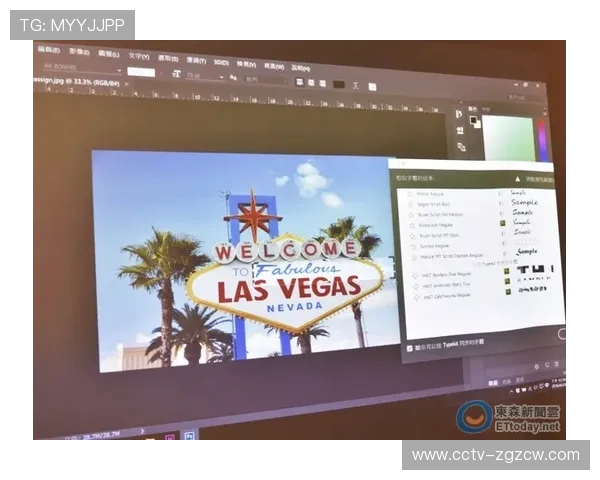Screen dimensions: 600x480
Task: Open the font size dropdown
Action: pyautogui.click(x=205, y=75)
